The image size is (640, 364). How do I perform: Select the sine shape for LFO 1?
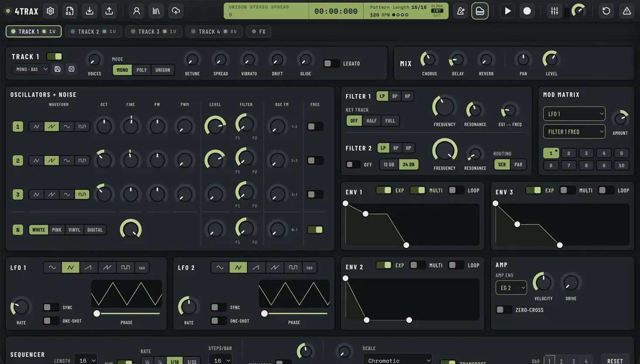coord(52,267)
